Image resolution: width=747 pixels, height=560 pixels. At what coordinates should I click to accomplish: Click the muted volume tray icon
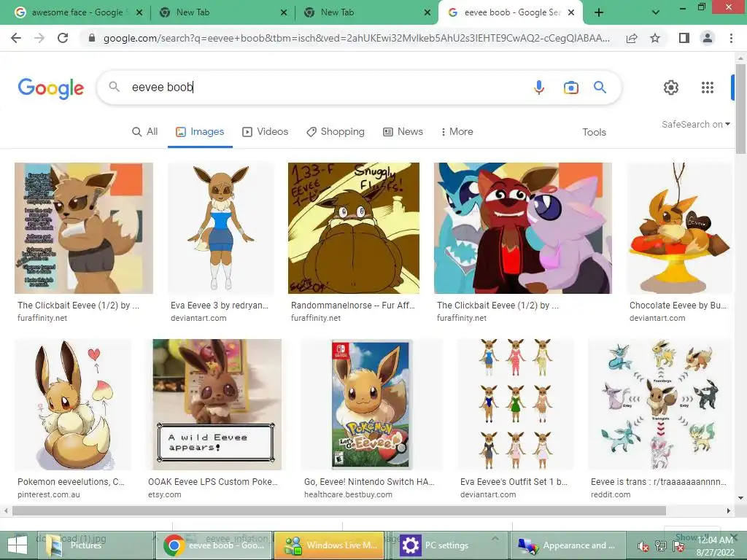(643, 546)
